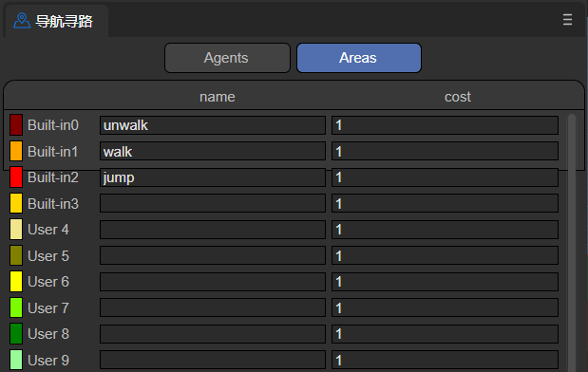Click the empty Built-in3 name field

(213, 203)
